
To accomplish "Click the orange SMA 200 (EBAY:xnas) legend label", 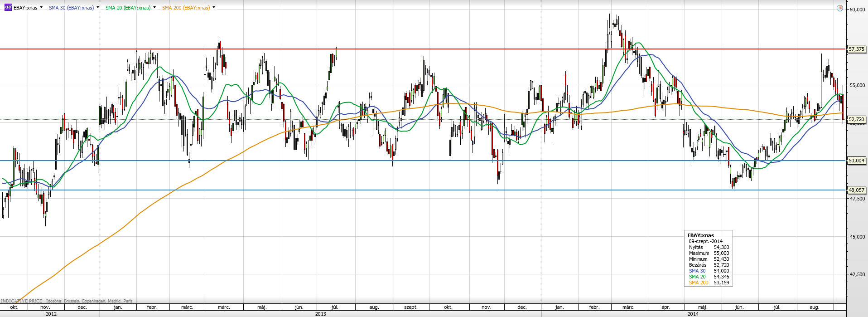I will tap(186, 8).
